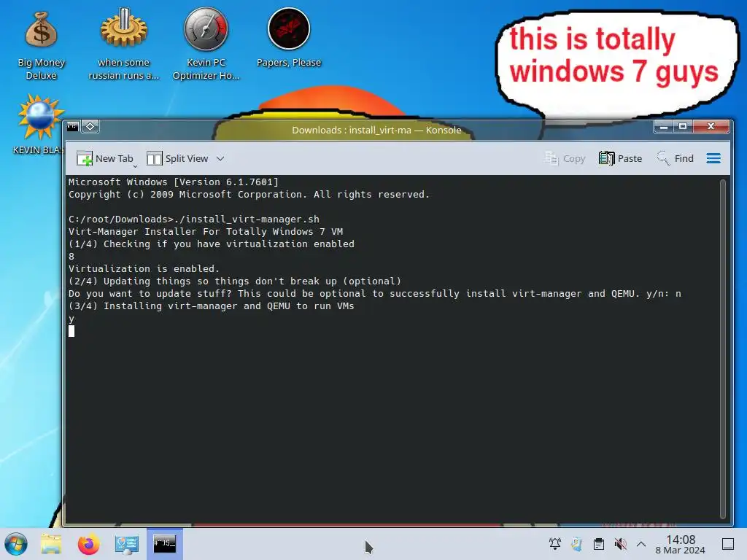747x560 pixels.
Task: Click the Konsole taskbar entry
Action: coord(164,544)
